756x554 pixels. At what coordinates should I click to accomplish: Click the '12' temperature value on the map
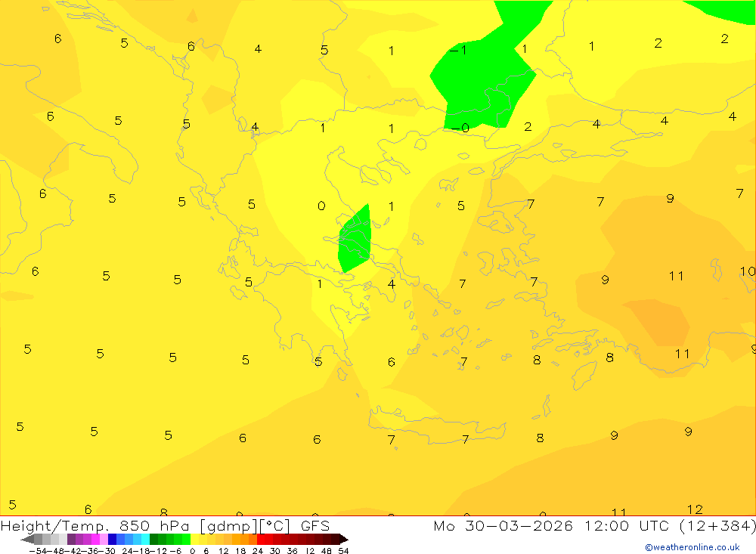(x=695, y=509)
